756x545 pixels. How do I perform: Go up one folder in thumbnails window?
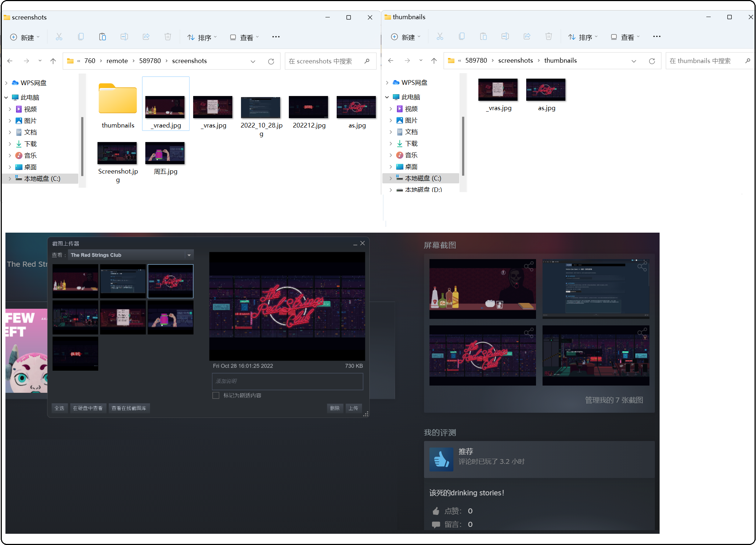[x=434, y=61]
